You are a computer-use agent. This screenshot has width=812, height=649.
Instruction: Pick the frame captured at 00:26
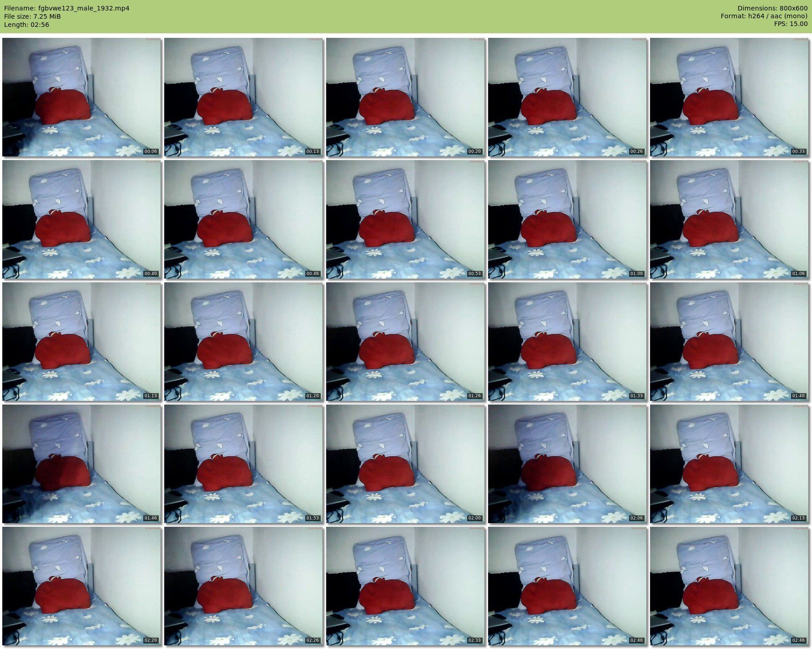(567, 97)
